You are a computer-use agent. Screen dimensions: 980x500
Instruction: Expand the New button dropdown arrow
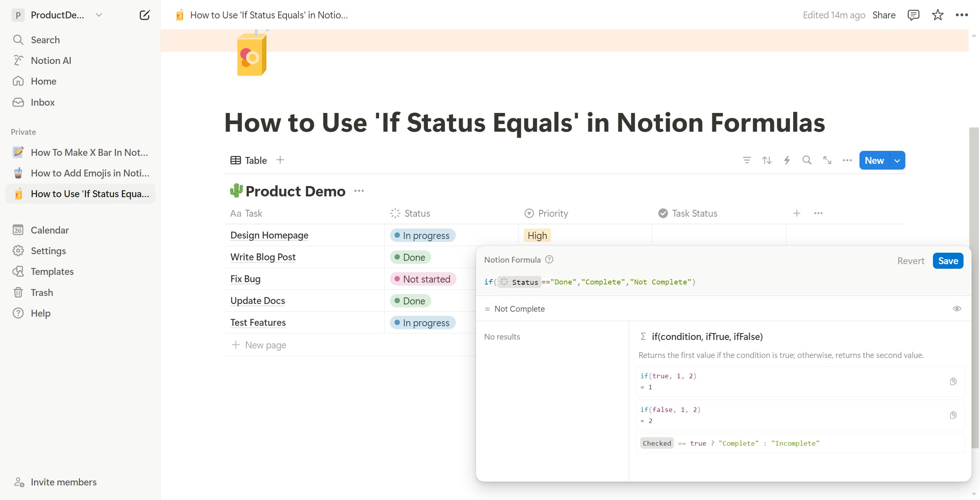click(897, 160)
